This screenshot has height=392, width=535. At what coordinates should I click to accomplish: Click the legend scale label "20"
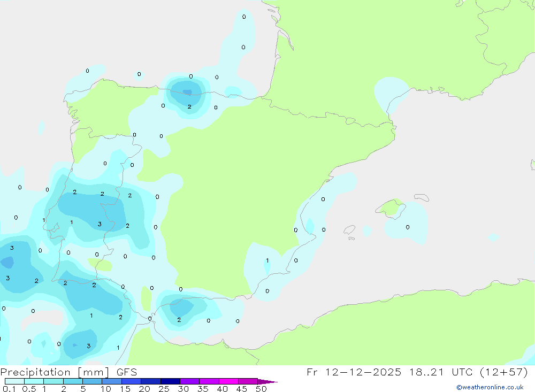tap(144, 389)
